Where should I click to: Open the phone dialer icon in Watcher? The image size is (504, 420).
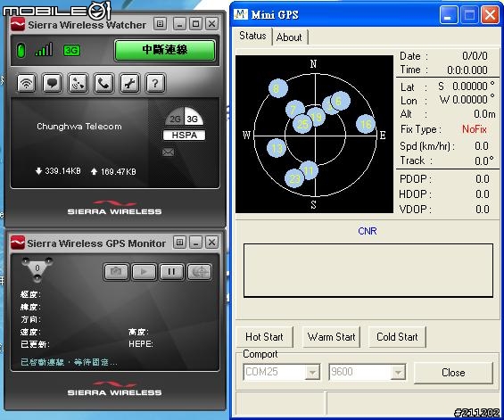pyautogui.click(x=103, y=84)
